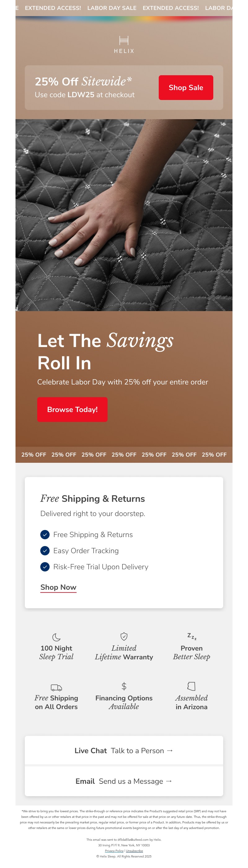Follow the Shop Now link
This screenshot has height=868, width=248.
pos(58,587)
